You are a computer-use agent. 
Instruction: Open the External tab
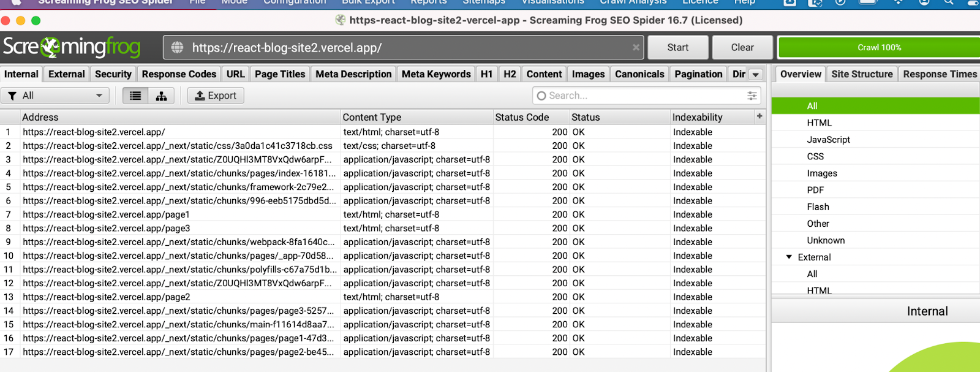(67, 74)
